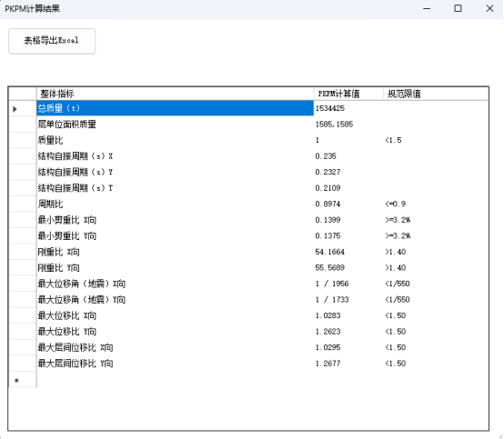Click the 整体指标 column header

[x=176, y=94]
